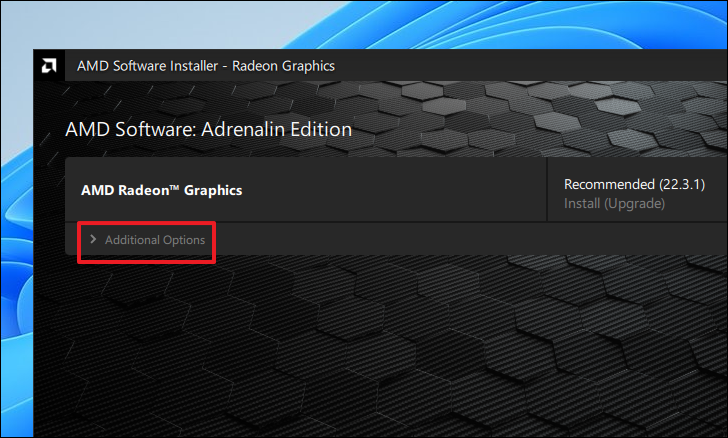
Task: Expand the Additional Options chevron
Action: (93, 239)
